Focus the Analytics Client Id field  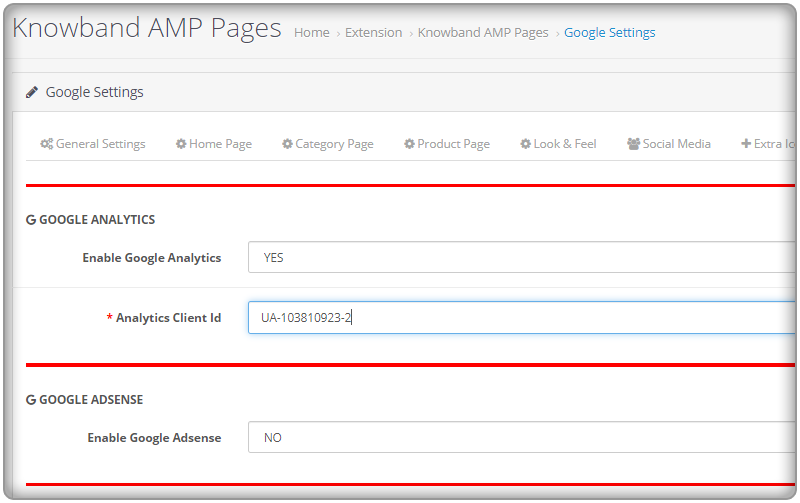pyautogui.click(x=521, y=317)
